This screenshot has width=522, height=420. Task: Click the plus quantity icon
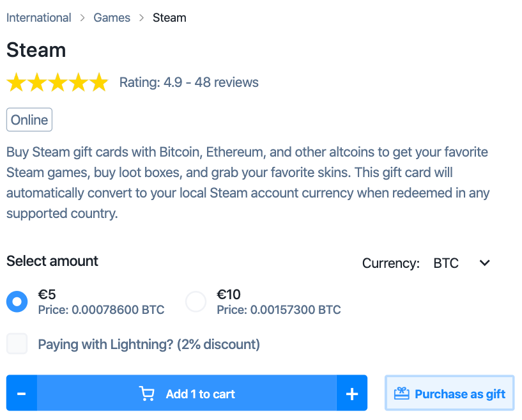coord(351,394)
